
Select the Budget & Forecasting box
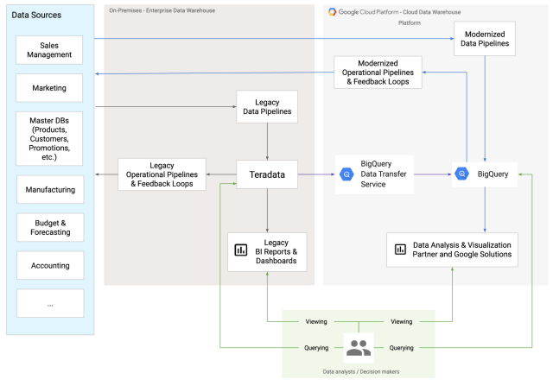(x=50, y=227)
